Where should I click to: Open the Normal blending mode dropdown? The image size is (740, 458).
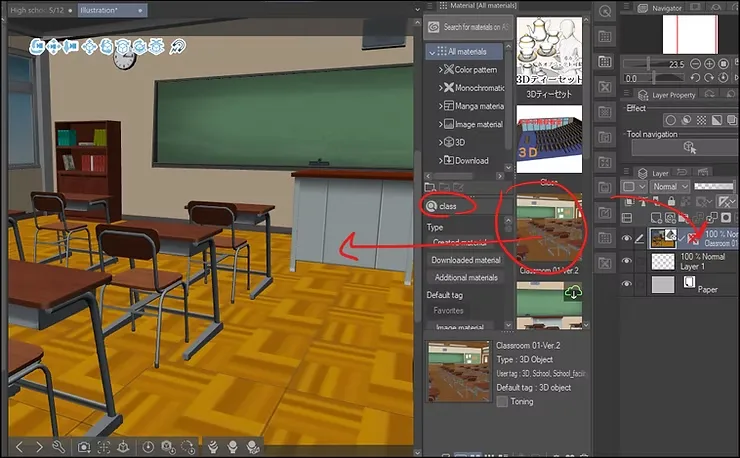tap(670, 187)
